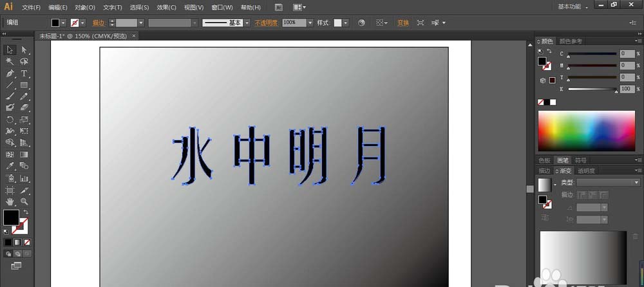Screen dimensions: 644x287
Task: Pick a color from the spectrum bar
Action: tap(585, 132)
